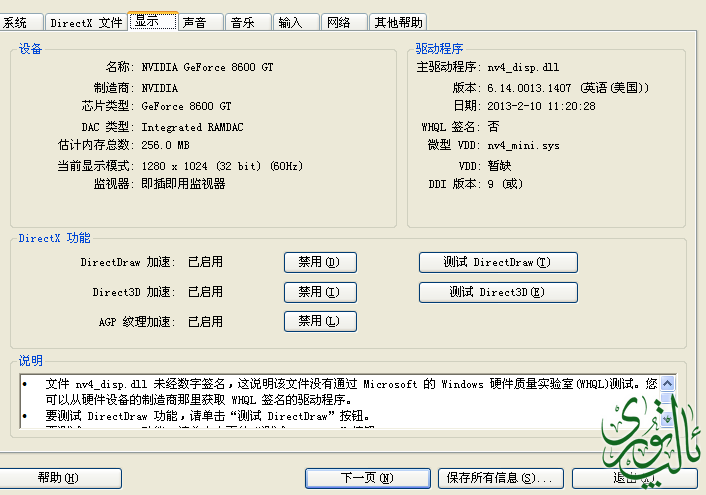Screen dimensions: 706x495
Task: Click the driver name nv4_disp.dll
Action: coord(523,68)
